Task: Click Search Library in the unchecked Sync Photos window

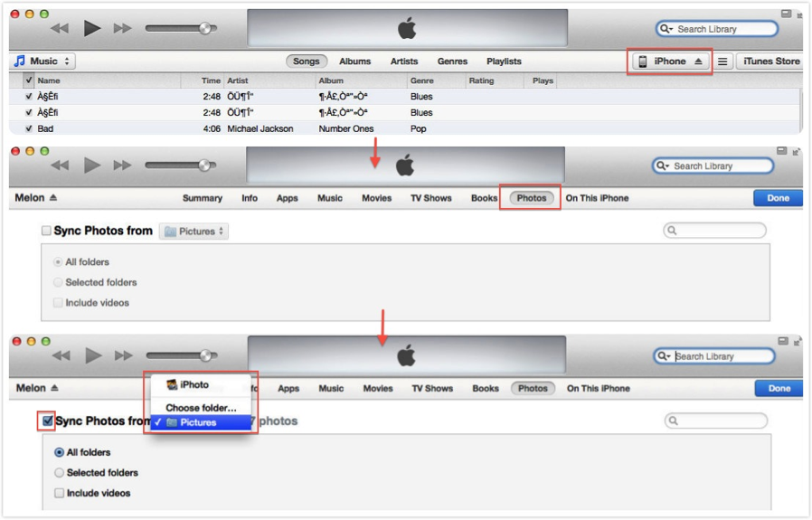Action: tap(713, 165)
